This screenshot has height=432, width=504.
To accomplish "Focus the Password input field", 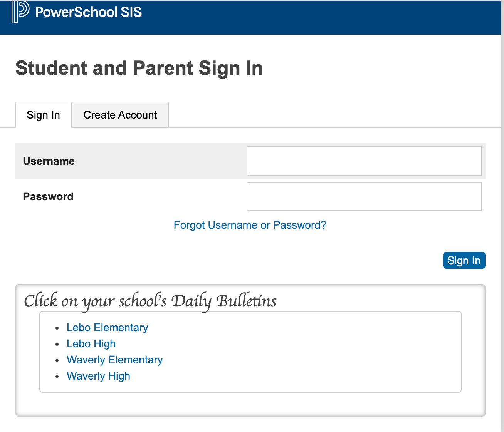I will click(364, 196).
